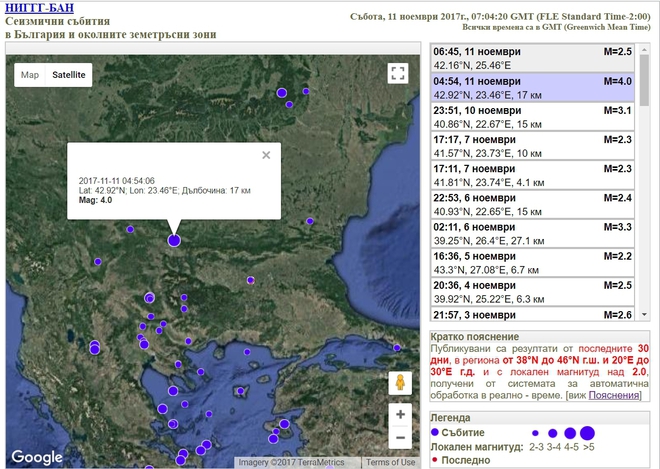Select the 17:17, 7 ноември M=2.3 event
Viewport: 660px width, 469px height.
click(532, 146)
